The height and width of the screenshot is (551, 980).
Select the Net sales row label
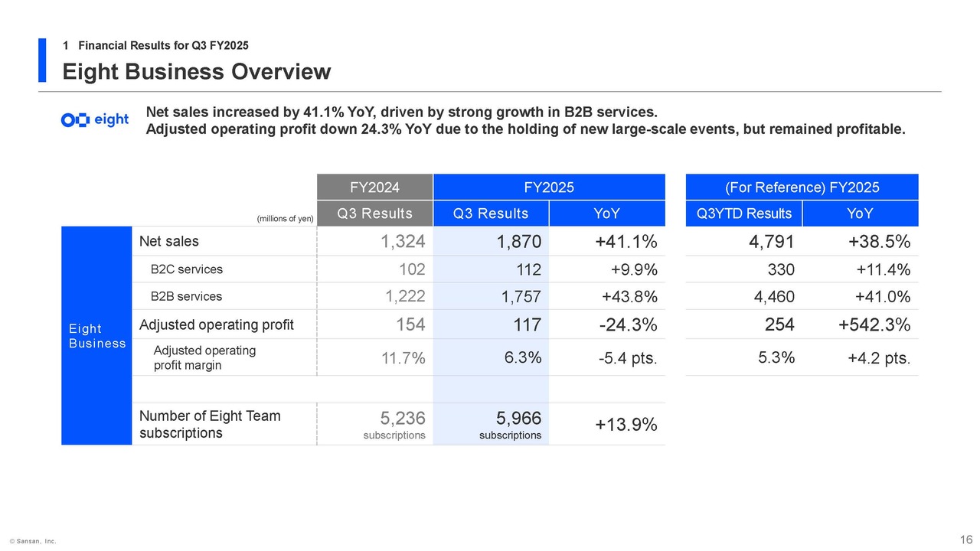(x=168, y=242)
